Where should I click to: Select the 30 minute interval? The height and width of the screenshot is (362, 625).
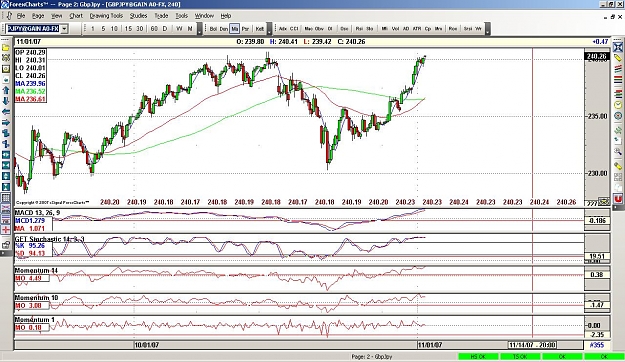pyautogui.click(x=140, y=29)
